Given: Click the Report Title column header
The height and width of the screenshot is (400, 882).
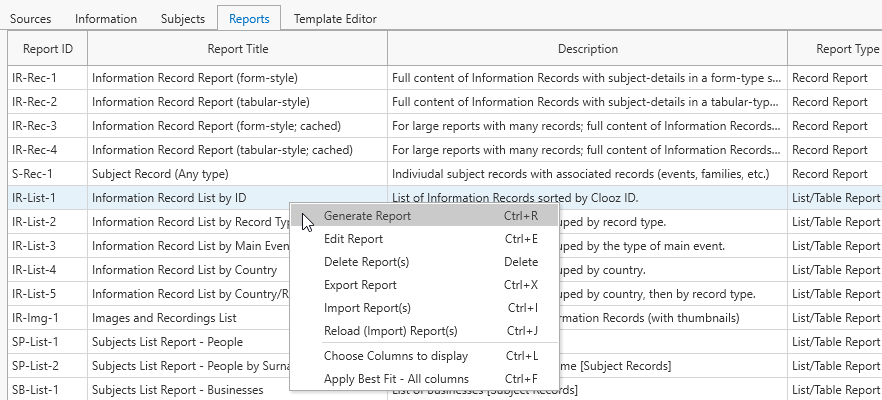Looking at the screenshot, I should coord(237,49).
